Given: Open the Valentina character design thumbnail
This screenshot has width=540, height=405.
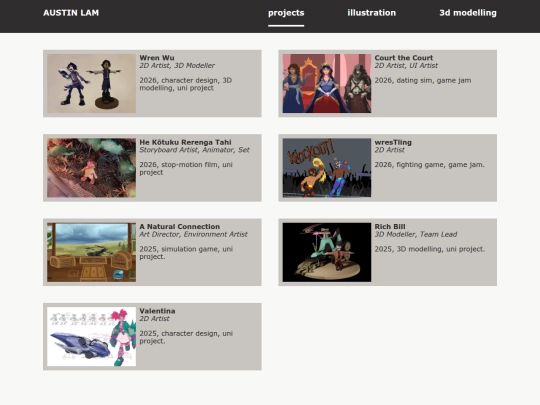Looking at the screenshot, I should pyautogui.click(x=91, y=336).
